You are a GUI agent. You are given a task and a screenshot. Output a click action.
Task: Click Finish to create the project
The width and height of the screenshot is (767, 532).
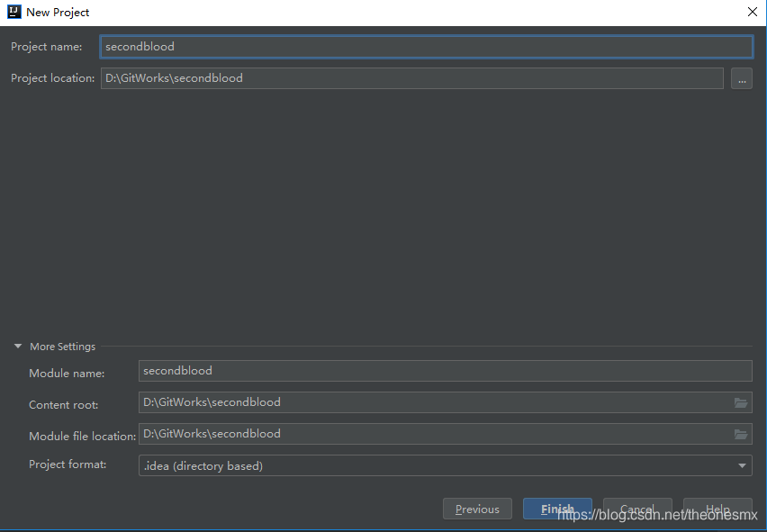[x=557, y=509]
